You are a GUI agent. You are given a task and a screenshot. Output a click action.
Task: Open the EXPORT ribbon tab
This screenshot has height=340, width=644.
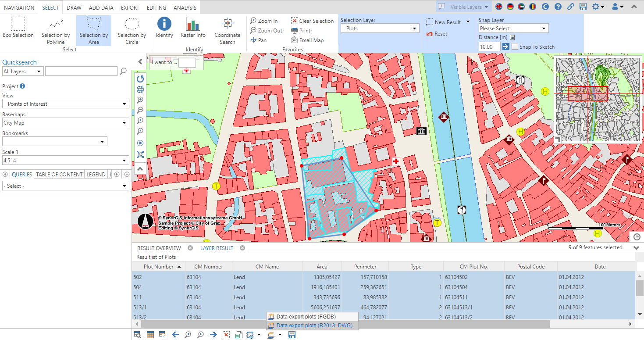130,7
